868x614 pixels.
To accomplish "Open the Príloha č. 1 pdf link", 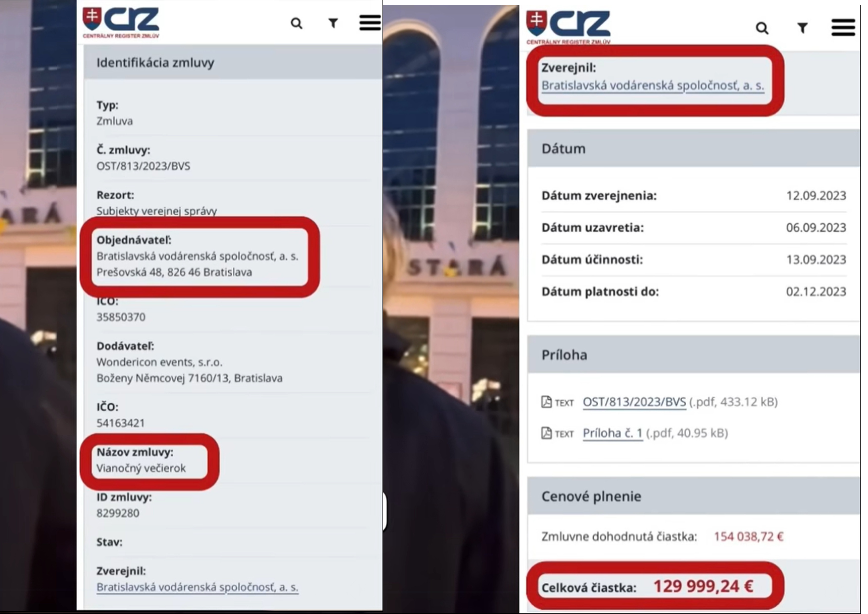I will [612, 433].
